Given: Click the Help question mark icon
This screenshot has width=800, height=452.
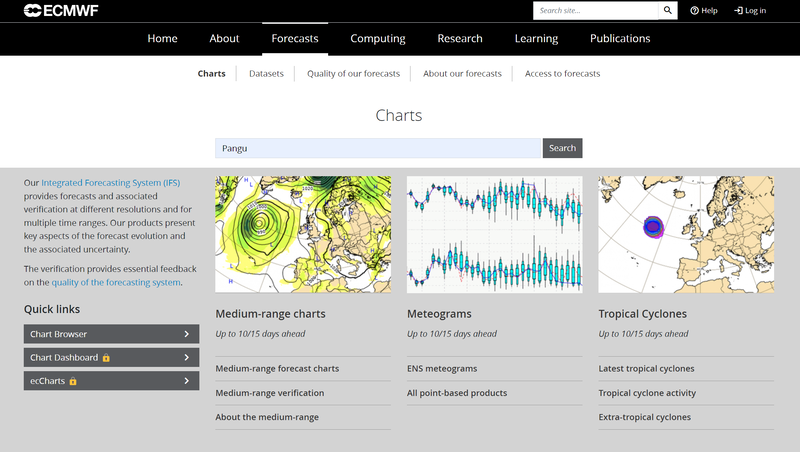Looking at the screenshot, I should [695, 11].
